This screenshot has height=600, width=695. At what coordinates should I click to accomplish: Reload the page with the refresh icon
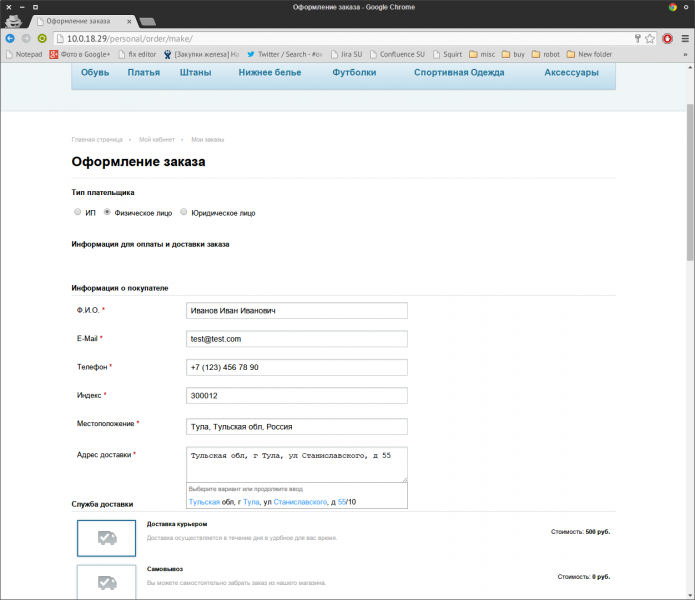click(x=42, y=38)
